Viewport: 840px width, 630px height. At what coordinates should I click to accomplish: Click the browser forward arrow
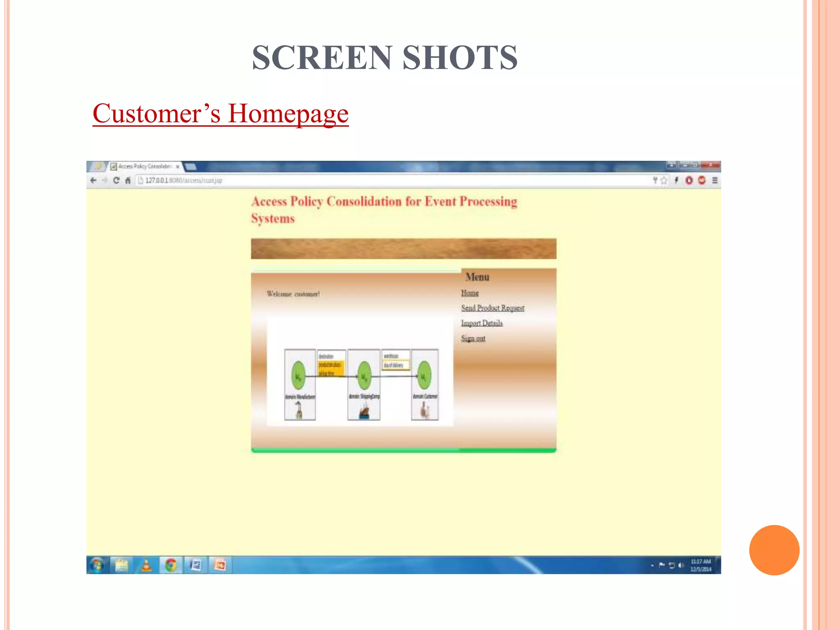tap(105, 180)
